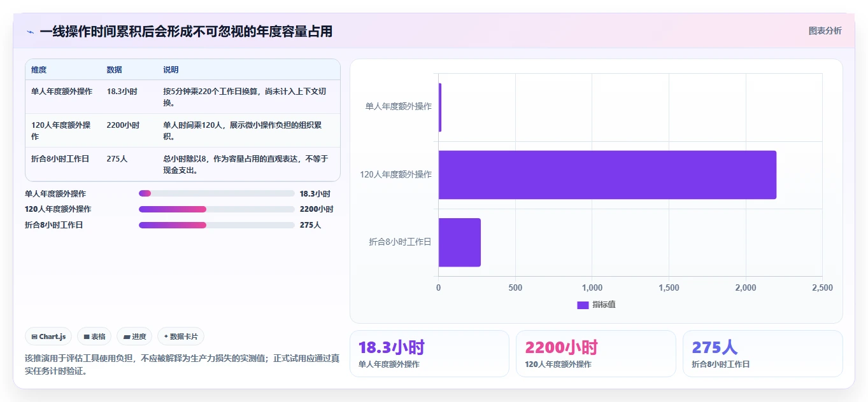Click the 表格 tag chip
868x402 pixels.
[94, 336]
